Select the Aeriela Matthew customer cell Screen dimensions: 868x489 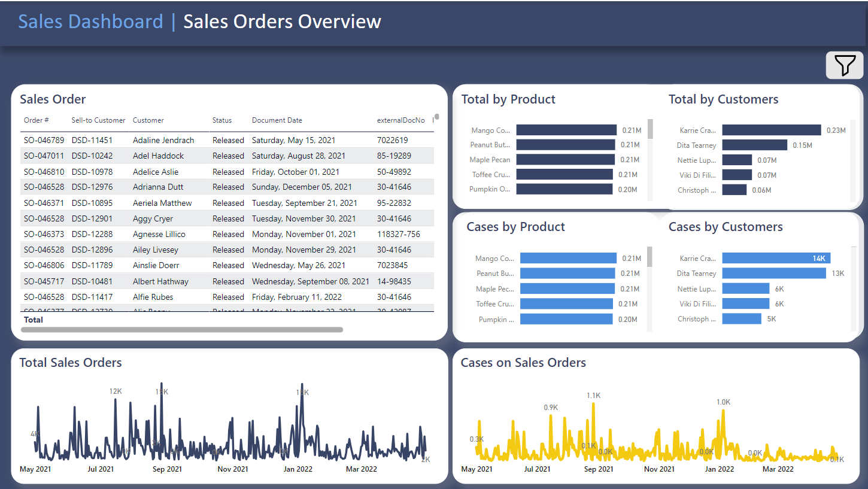click(162, 203)
